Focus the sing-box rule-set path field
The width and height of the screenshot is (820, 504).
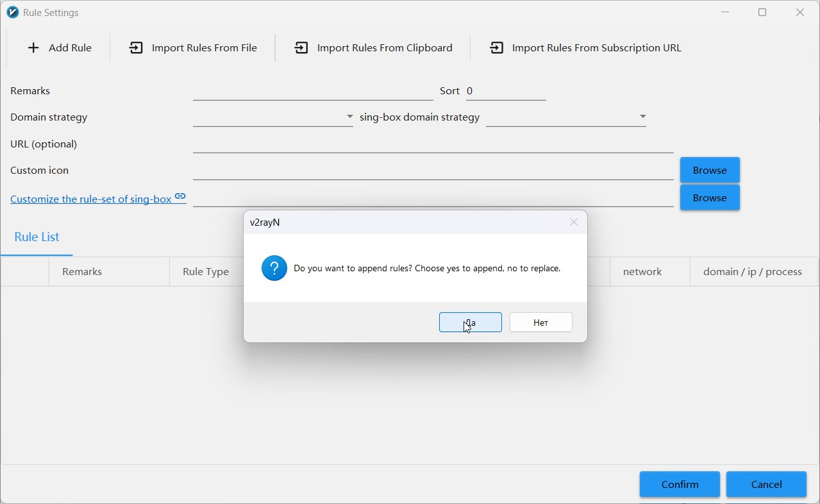(x=433, y=198)
